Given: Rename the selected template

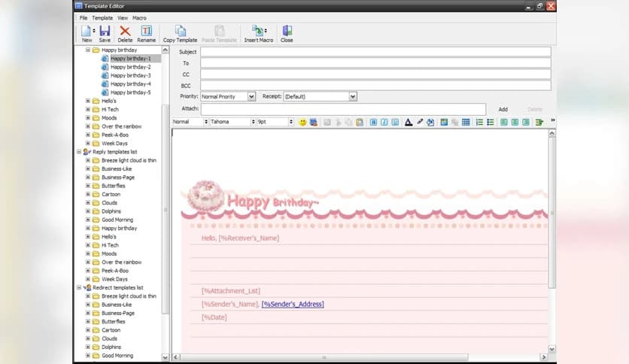Looking at the screenshot, I should click(147, 31).
